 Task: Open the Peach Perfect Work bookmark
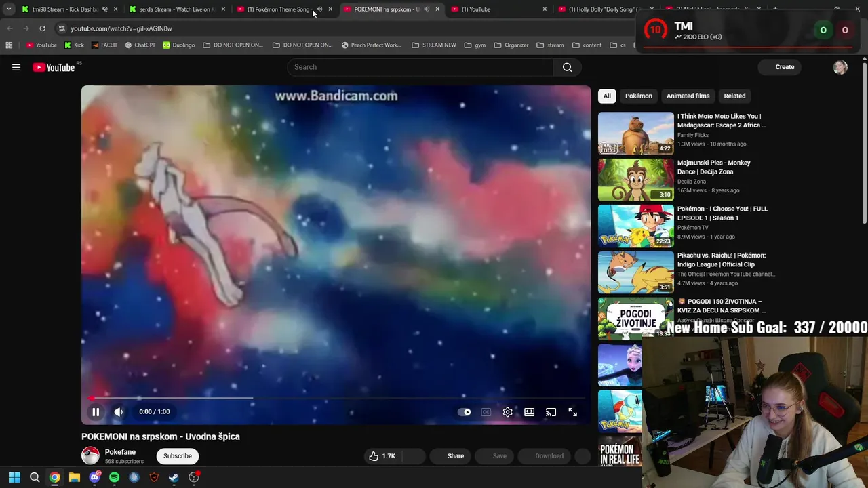[372, 45]
